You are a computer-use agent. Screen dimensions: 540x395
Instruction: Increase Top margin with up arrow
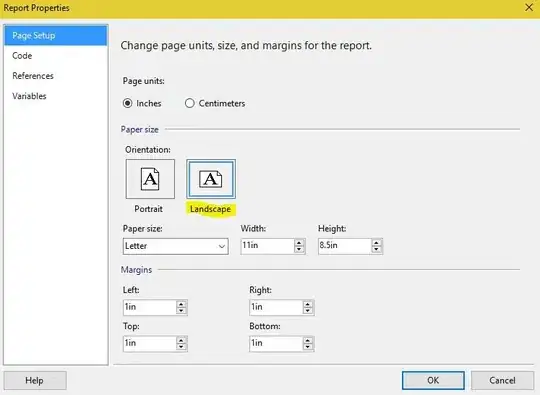181,340
